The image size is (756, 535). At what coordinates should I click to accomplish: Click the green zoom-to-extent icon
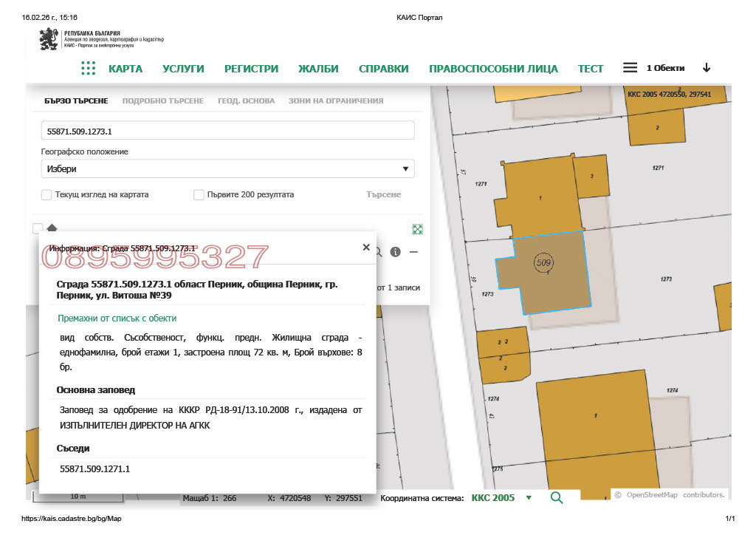pos(418,229)
